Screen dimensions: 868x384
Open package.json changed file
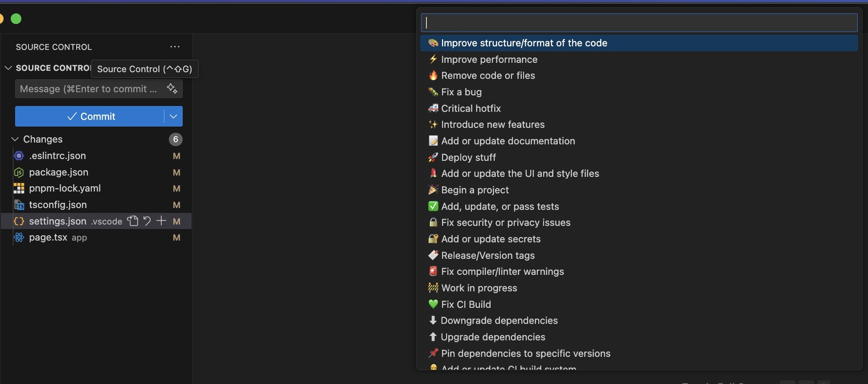96,172
